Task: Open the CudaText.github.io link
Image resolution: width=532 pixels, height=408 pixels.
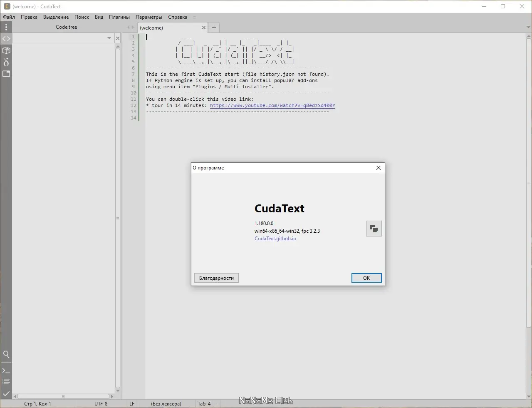Action: 275,239
